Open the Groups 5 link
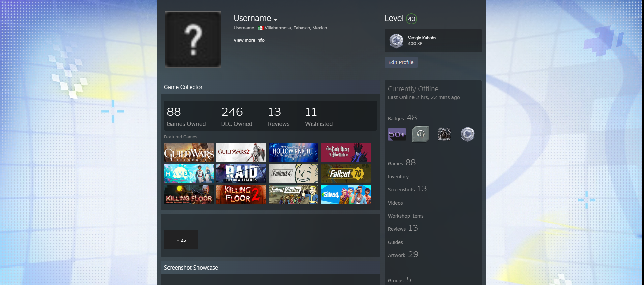The height and width of the screenshot is (285, 644). [400, 280]
